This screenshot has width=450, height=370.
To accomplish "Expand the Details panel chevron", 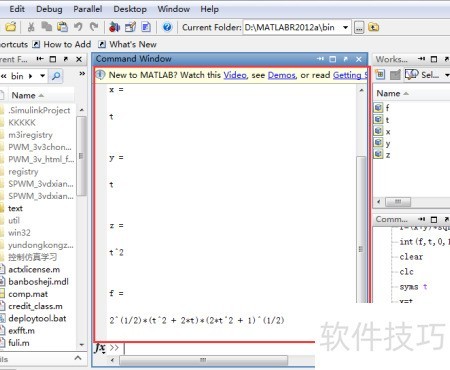I will point(78,358).
